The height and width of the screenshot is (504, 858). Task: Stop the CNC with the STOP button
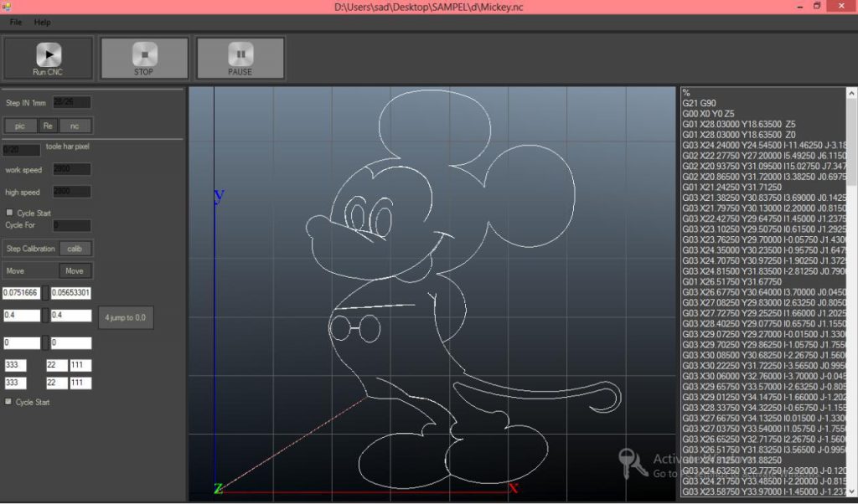144,58
